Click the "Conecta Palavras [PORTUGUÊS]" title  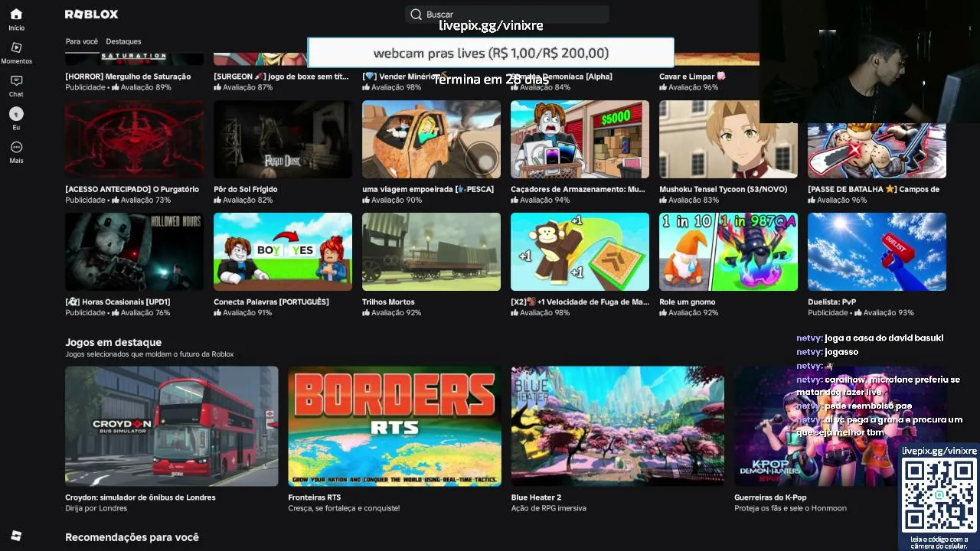(271, 302)
